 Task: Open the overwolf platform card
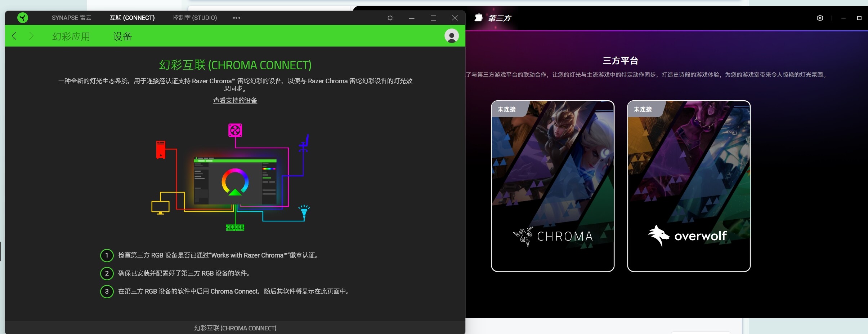pyautogui.click(x=689, y=186)
